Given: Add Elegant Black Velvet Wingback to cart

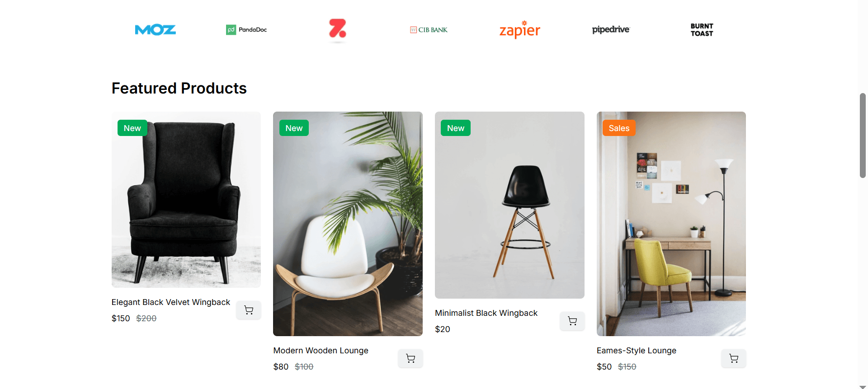Looking at the screenshot, I should 249,310.
